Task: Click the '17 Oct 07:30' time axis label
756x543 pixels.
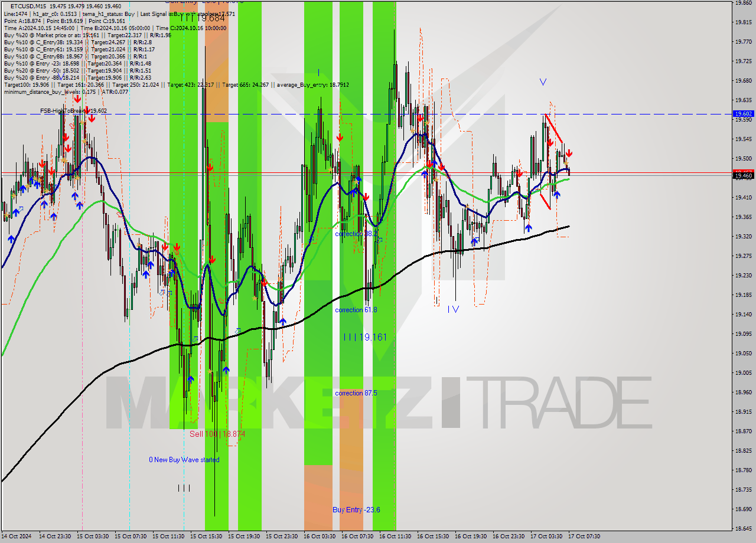Action: [x=584, y=537]
